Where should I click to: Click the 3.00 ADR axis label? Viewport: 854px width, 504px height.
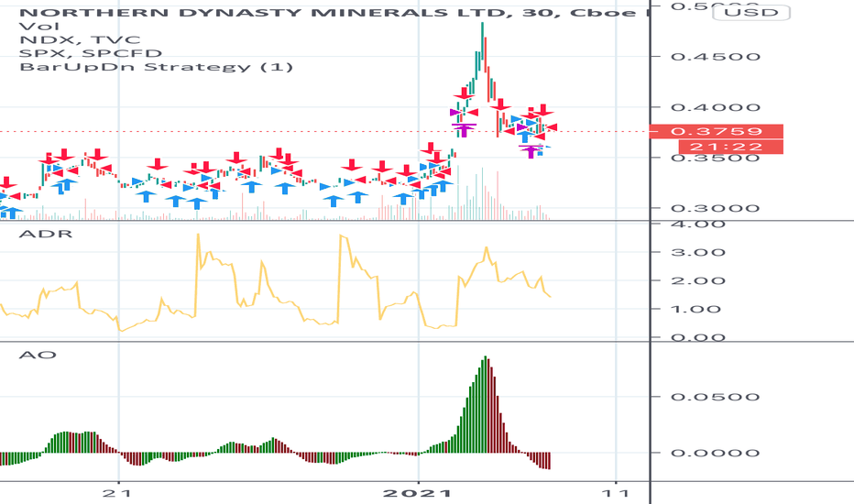pos(698,252)
